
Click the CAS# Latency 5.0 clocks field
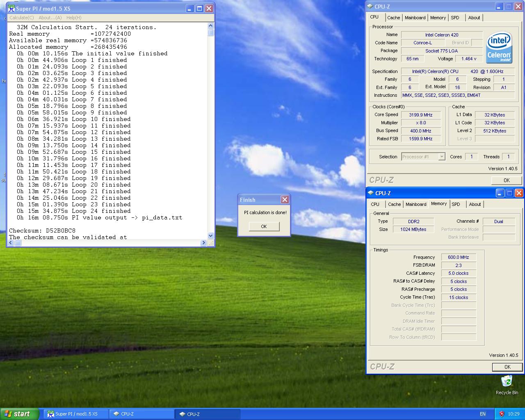tap(459, 273)
